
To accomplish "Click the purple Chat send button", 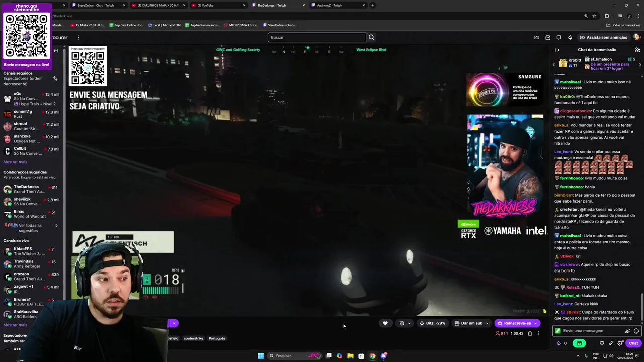I will [x=633, y=343].
